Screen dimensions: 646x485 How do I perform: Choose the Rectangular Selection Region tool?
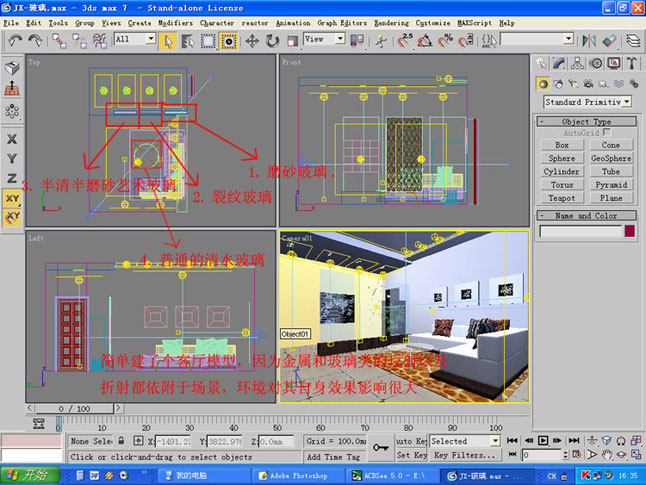(208, 41)
